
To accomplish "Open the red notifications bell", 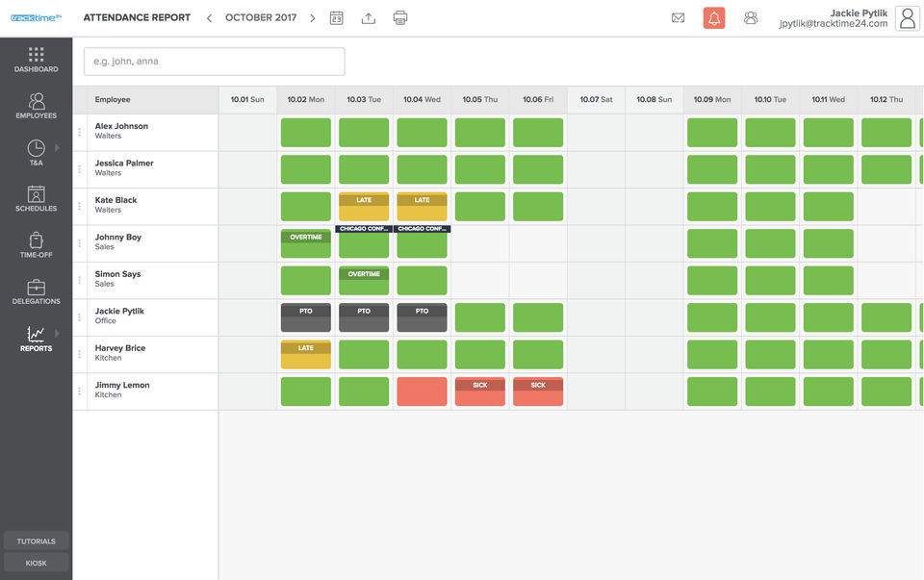I will coord(713,17).
